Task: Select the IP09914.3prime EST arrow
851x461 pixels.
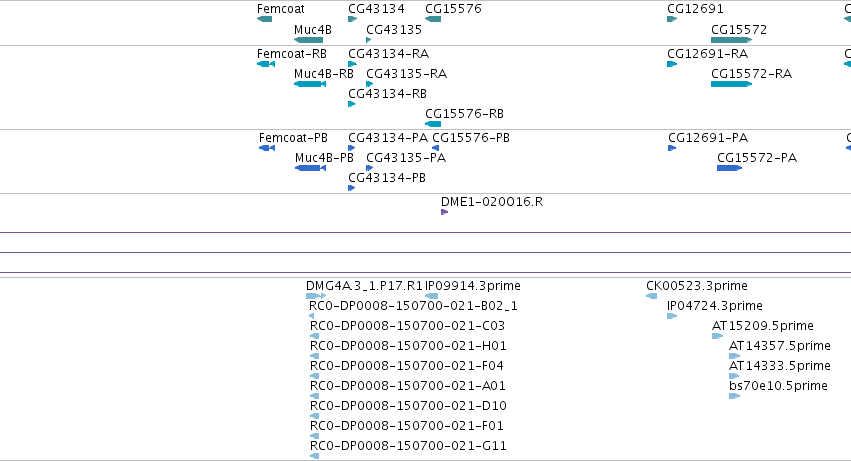Action: [x=431, y=296]
